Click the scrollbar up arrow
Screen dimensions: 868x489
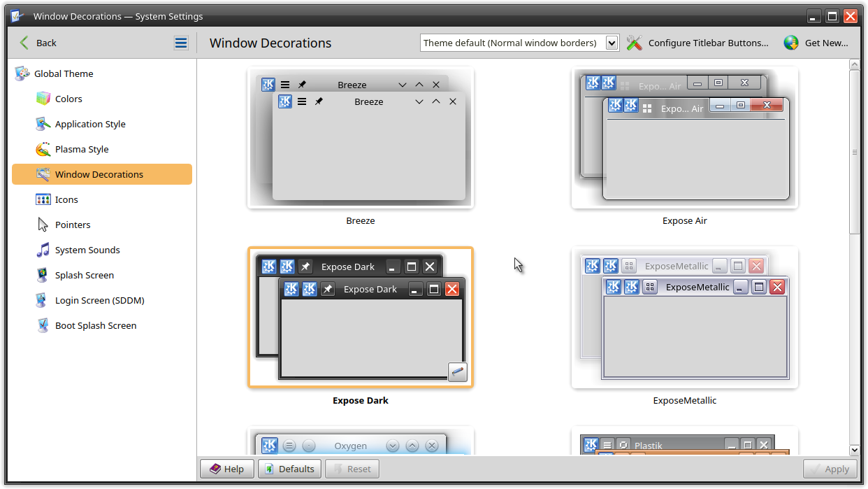point(855,64)
